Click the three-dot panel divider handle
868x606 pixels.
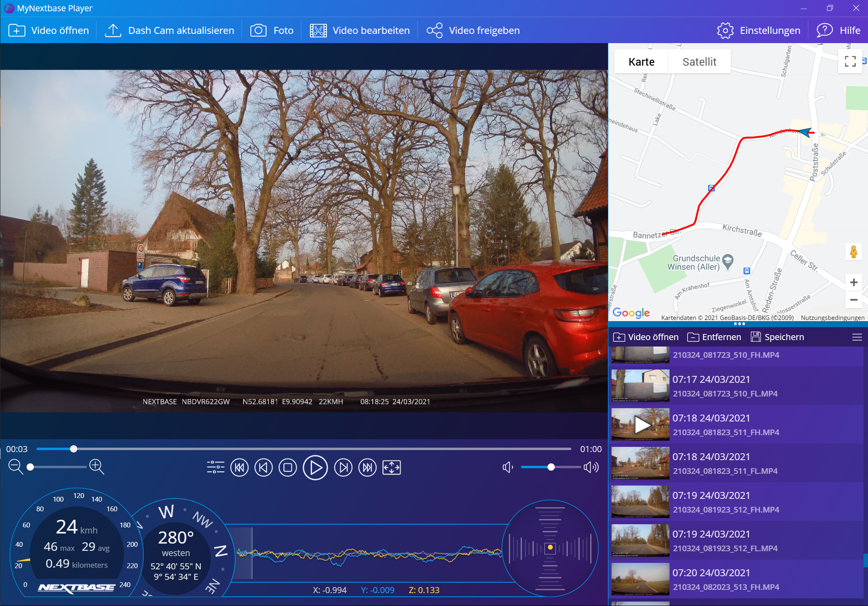739,324
